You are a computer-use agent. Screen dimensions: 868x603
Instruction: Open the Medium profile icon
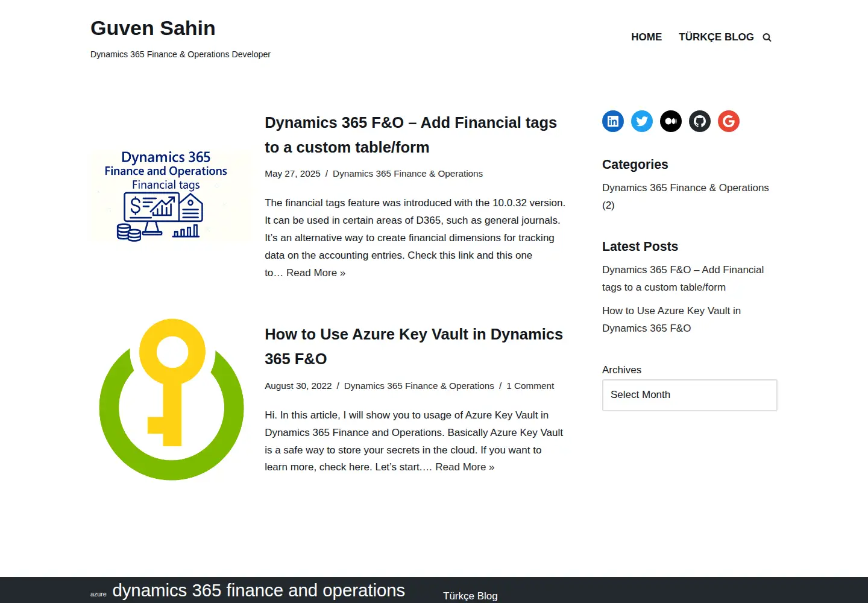[x=671, y=121]
